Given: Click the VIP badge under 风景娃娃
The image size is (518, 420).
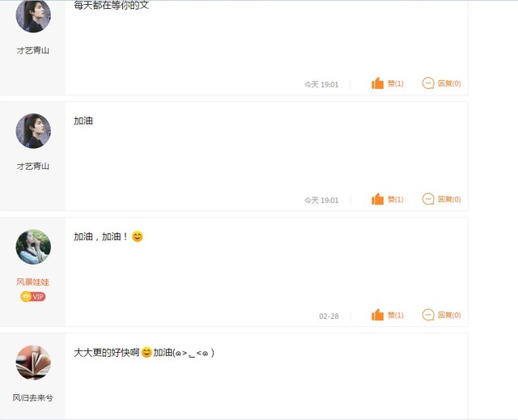Looking at the screenshot, I should [x=33, y=296].
